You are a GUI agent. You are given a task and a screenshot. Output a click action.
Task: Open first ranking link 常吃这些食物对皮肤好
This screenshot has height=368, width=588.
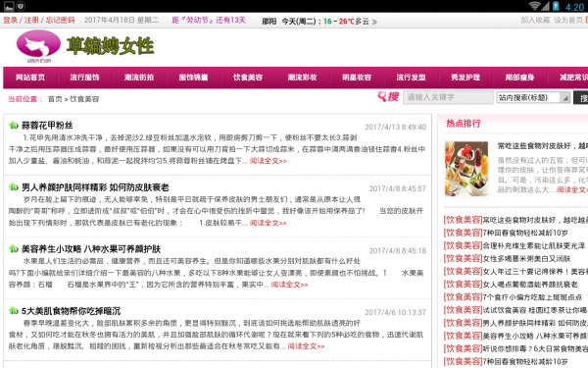tap(535, 220)
